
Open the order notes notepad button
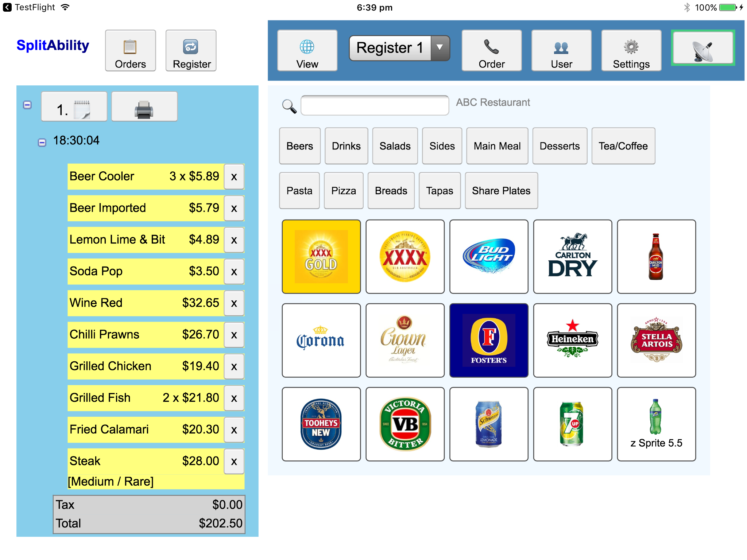pos(74,107)
